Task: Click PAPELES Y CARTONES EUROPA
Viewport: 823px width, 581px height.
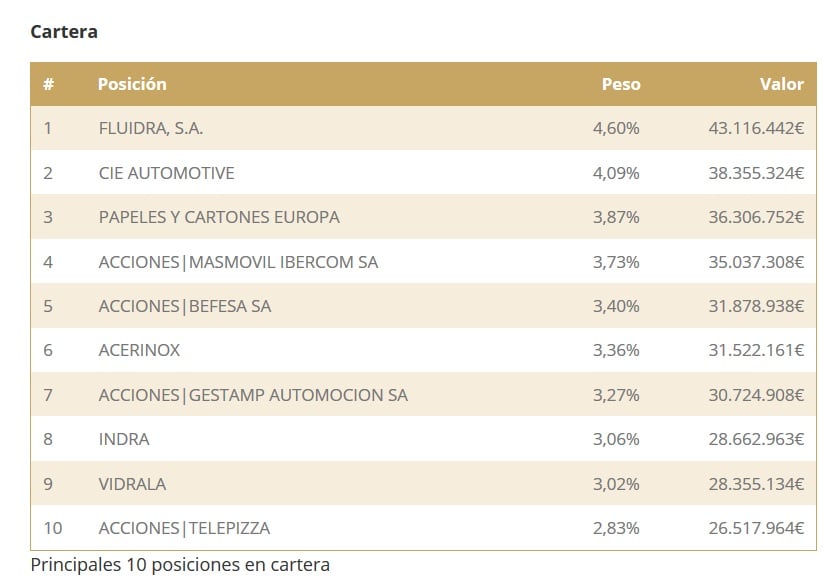Action: click(x=219, y=217)
